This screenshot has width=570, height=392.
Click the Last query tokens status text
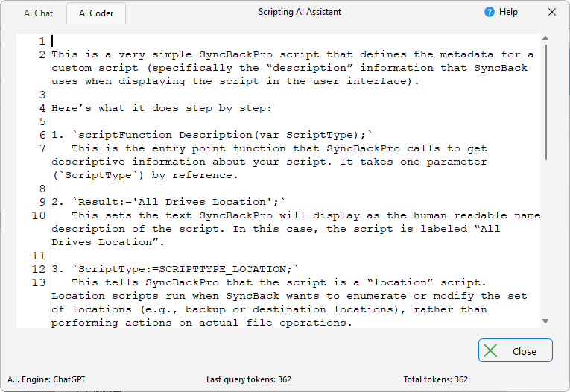click(249, 379)
